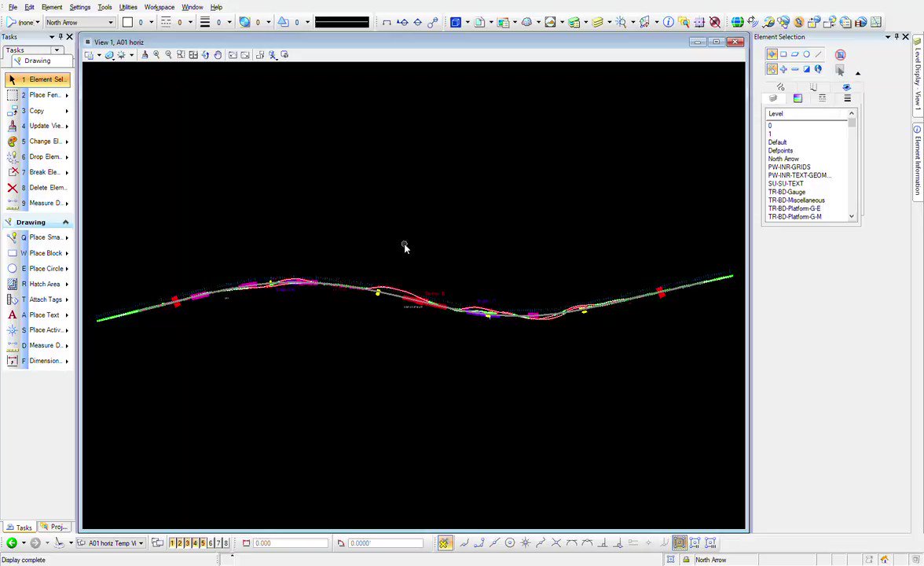Image resolution: width=924 pixels, height=566 pixels.
Task: Click the active color square swatch
Action: [127, 22]
